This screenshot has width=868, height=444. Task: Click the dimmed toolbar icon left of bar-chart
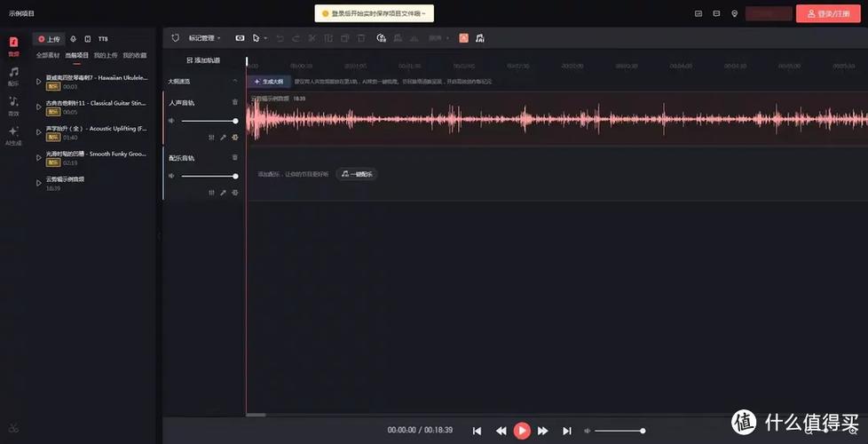click(x=397, y=38)
